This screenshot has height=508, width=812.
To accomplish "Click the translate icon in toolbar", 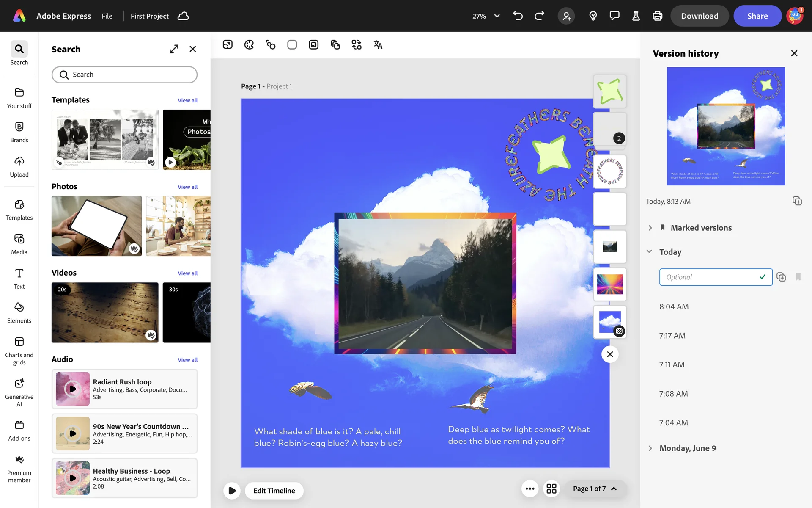I will point(378,45).
